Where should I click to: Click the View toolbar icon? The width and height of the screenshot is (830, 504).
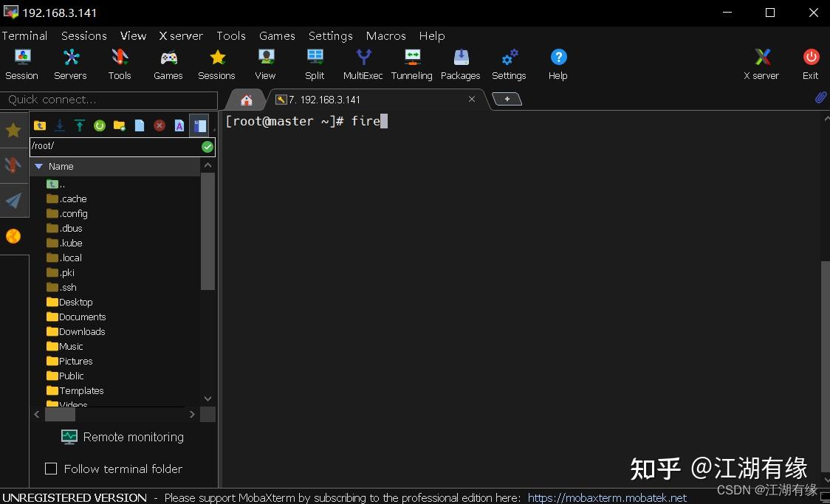(265, 64)
